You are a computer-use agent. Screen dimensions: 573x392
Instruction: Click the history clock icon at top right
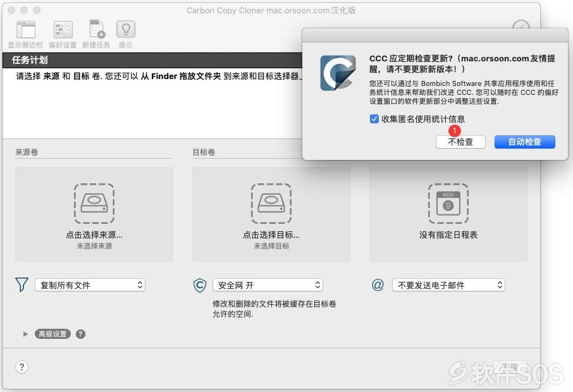pyautogui.click(x=521, y=25)
